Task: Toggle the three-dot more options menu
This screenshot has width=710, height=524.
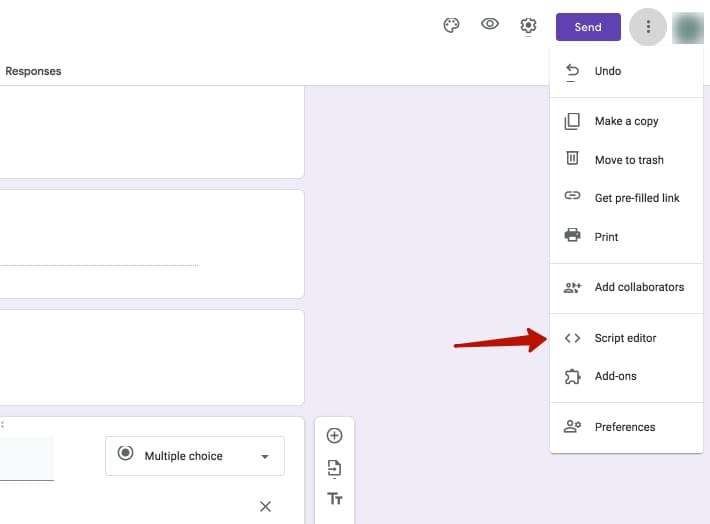Action: pyautogui.click(x=648, y=27)
